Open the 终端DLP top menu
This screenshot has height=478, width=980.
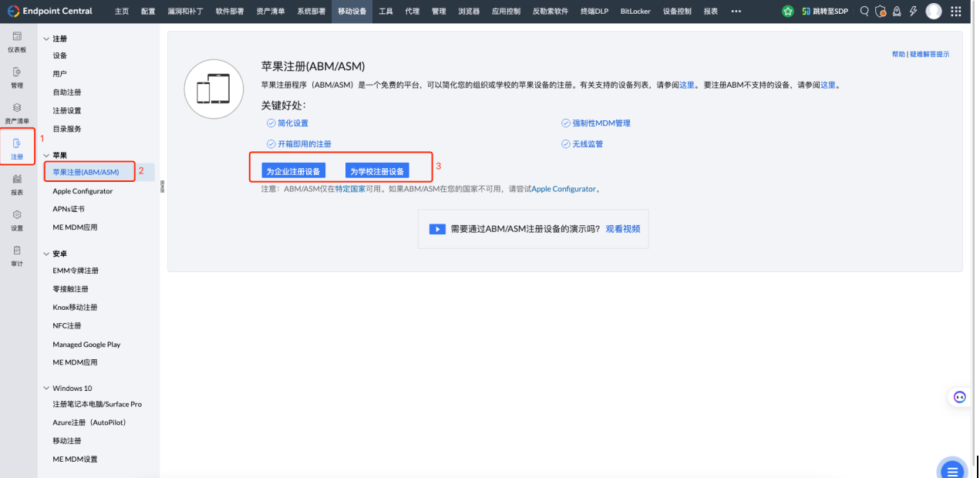click(x=593, y=11)
